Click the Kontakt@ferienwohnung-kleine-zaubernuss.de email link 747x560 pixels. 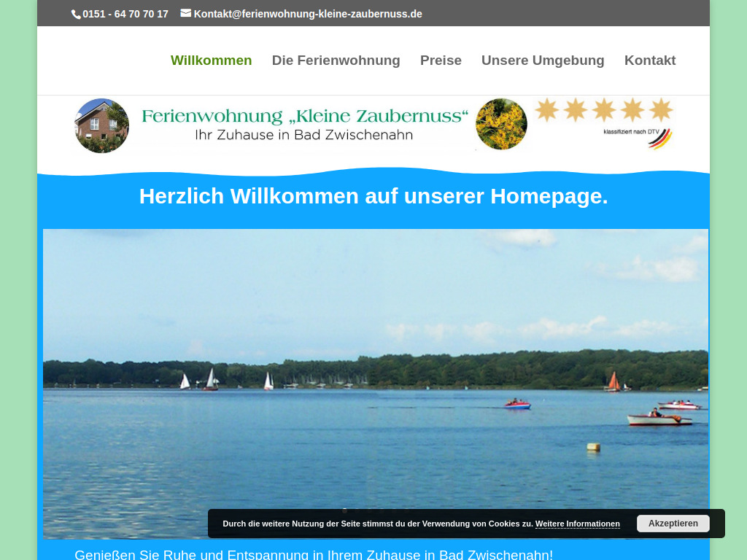coord(307,13)
